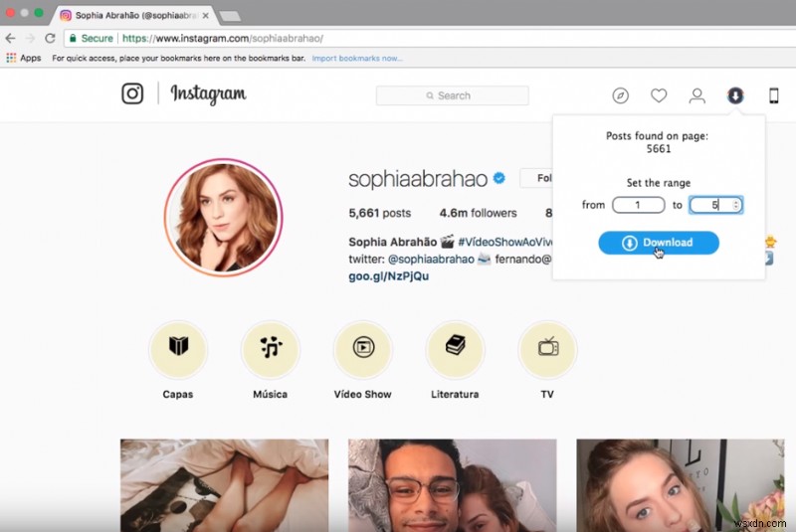
Task: Click the sophiaabrahao username heading
Action: pyautogui.click(x=418, y=179)
